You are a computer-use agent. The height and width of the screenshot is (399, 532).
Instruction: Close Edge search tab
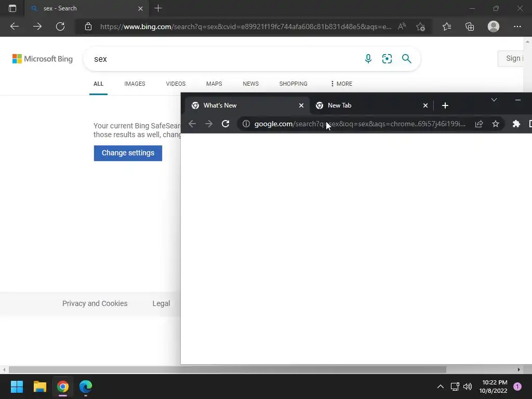[x=140, y=8]
